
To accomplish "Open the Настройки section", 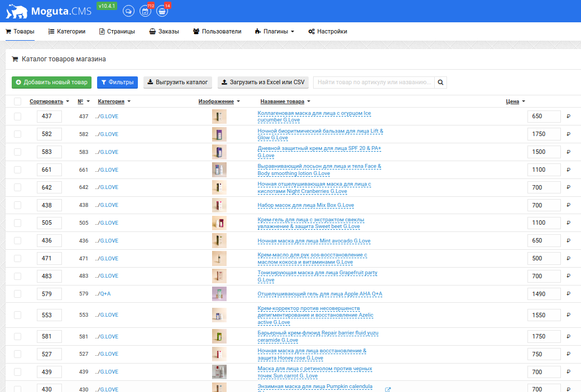I will tap(328, 31).
